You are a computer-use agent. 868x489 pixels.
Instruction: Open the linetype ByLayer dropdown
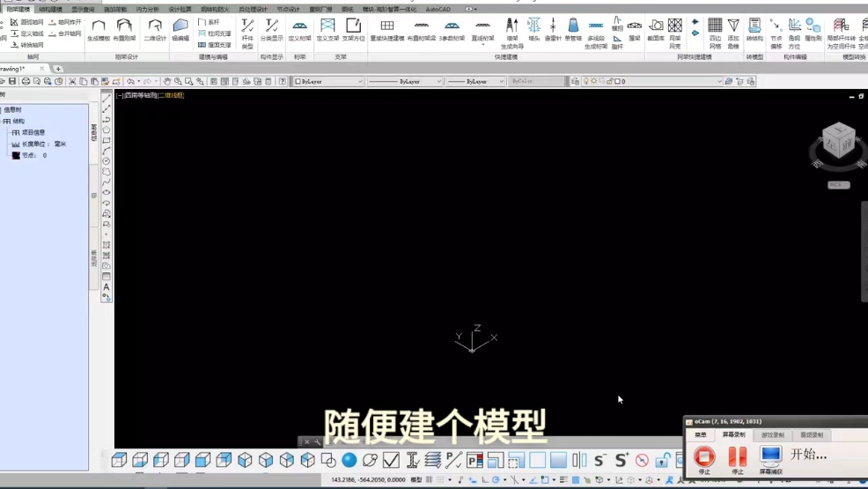click(405, 81)
